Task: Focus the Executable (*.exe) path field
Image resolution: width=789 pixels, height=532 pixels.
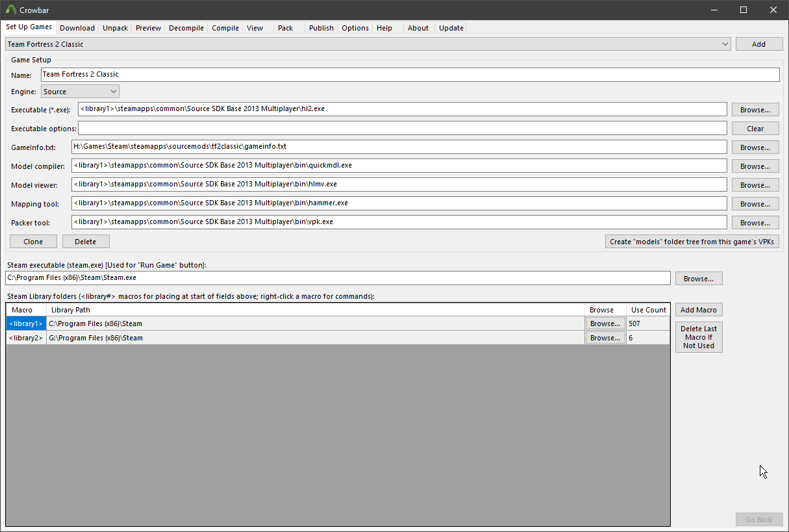Action: (x=402, y=108)
